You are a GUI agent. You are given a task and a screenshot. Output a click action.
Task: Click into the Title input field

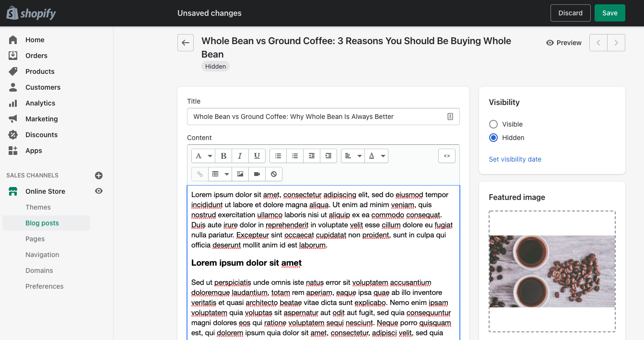323,117
